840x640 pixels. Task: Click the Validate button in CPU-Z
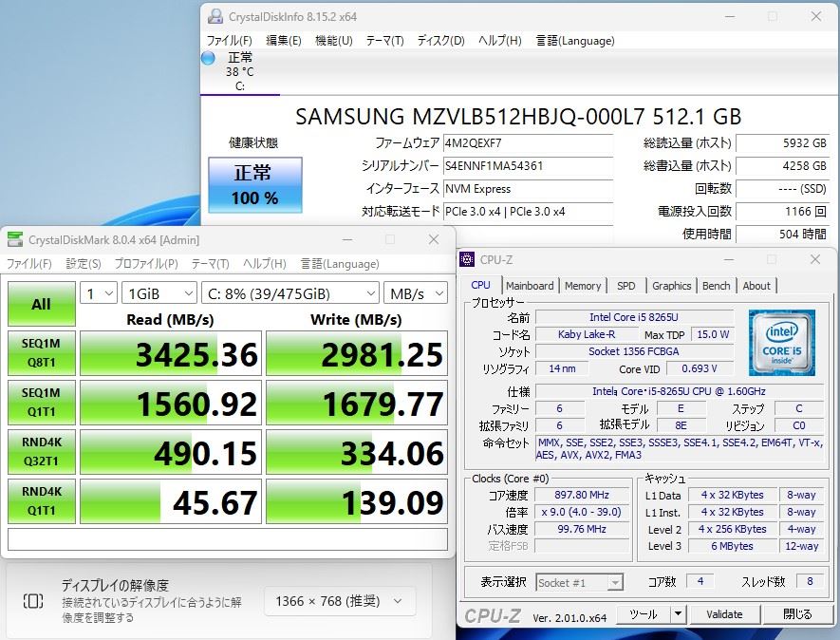coord(724,614)
